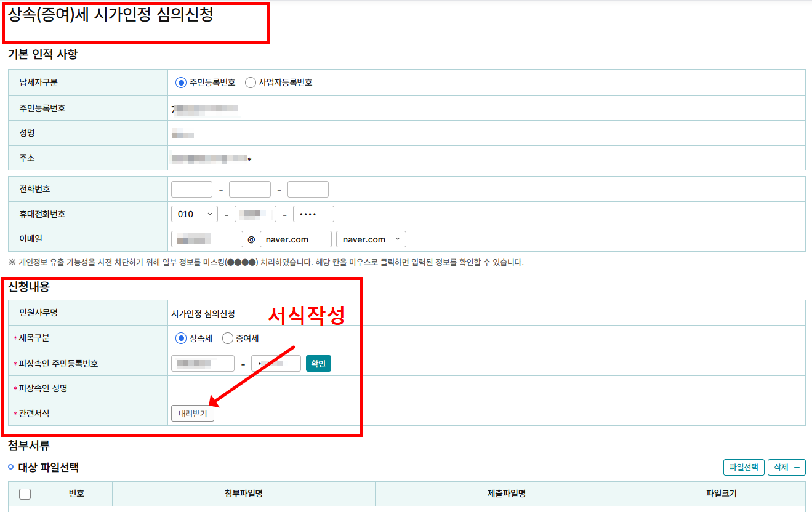Click the 번호 column header
The image size is (812, 512).
(x=76, y=494)
